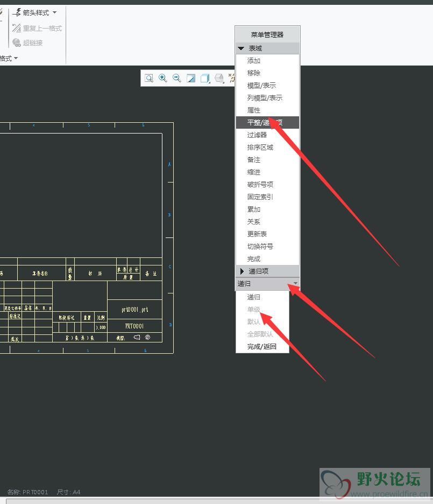Click the 尺寸: A4 status text

[x=68, y=492]
